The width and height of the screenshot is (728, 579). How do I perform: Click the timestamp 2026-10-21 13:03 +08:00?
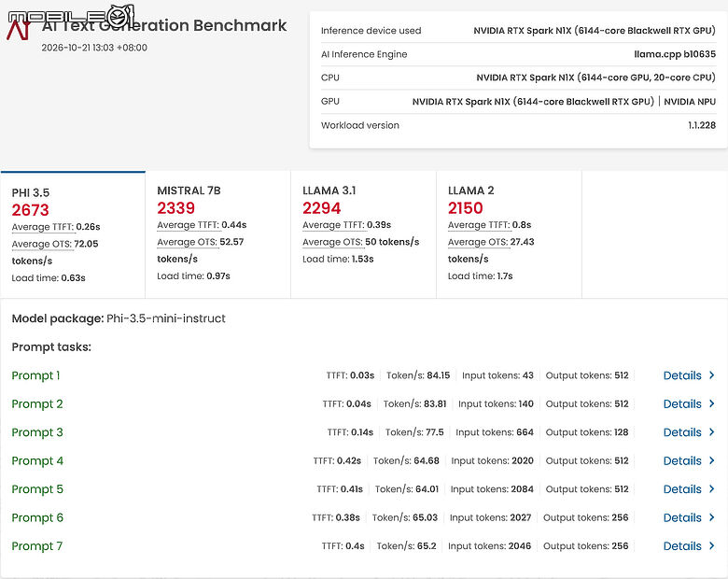pyautogui.click(x=94, y=48)
